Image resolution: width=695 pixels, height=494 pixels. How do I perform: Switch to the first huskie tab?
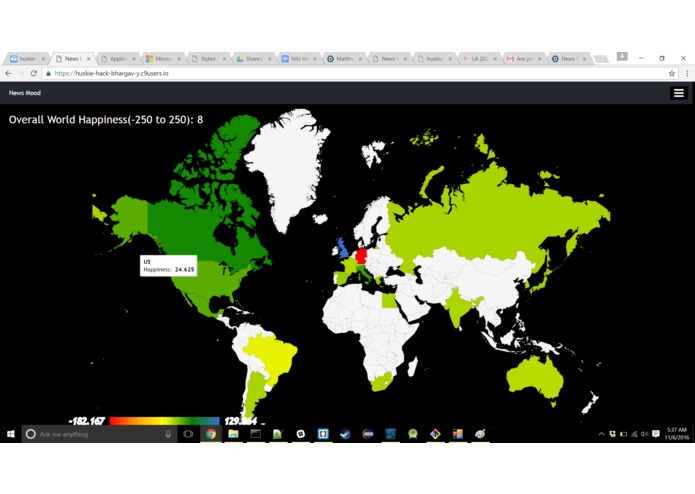27,58
